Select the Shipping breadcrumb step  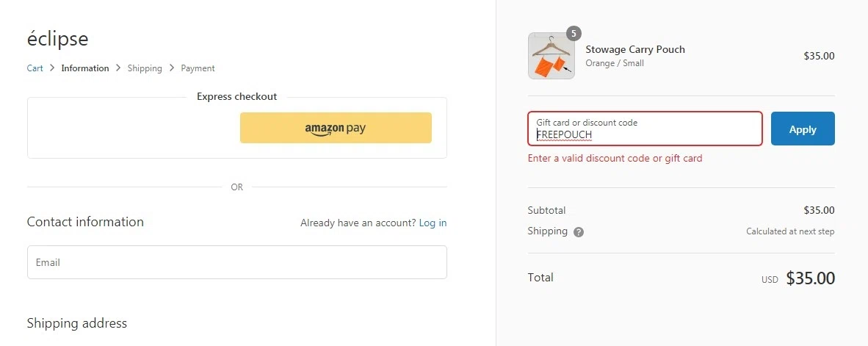145,68
